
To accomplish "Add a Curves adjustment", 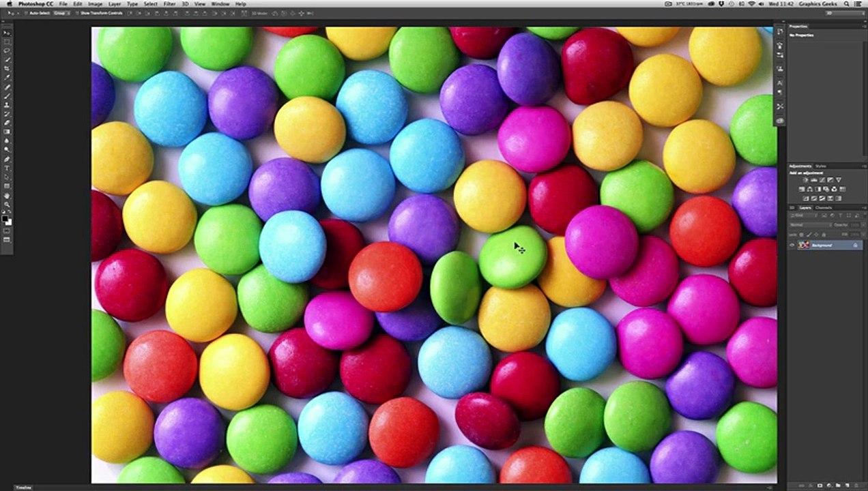I will tap(822, 180).
